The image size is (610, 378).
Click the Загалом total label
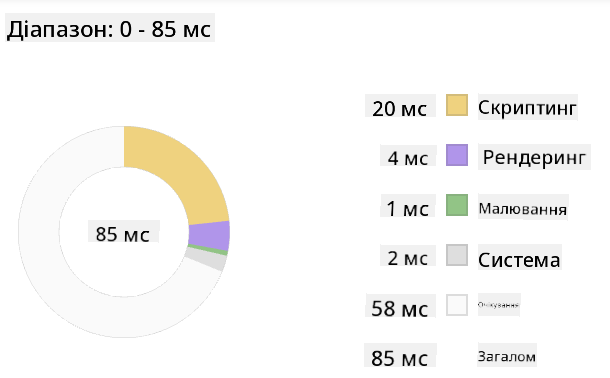[507, 356]
